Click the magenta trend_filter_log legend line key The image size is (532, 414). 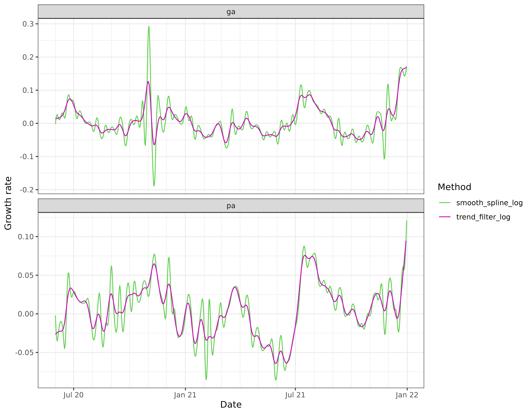coord(445,217)
